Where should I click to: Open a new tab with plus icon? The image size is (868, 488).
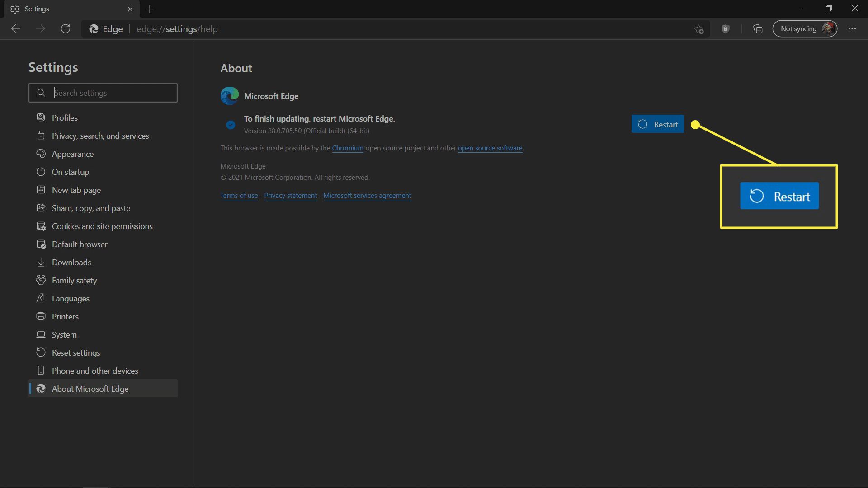[x=150, y=9]
